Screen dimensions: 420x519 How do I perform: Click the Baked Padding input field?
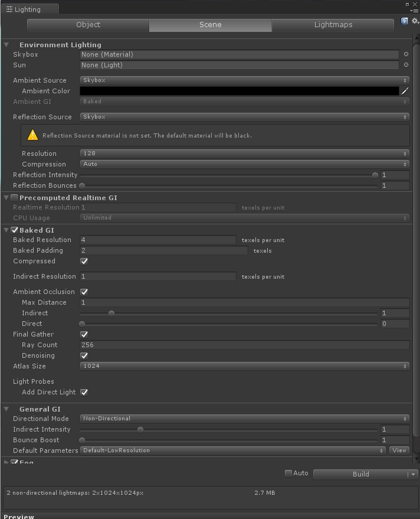[164, 250]
